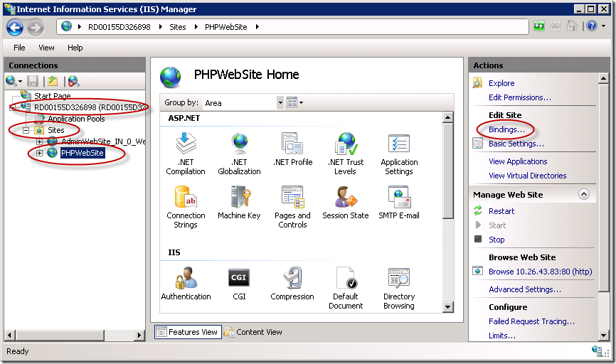Screen dimensions: 616x364
Task: Stop the web site
Action: (x=496, y=240)
